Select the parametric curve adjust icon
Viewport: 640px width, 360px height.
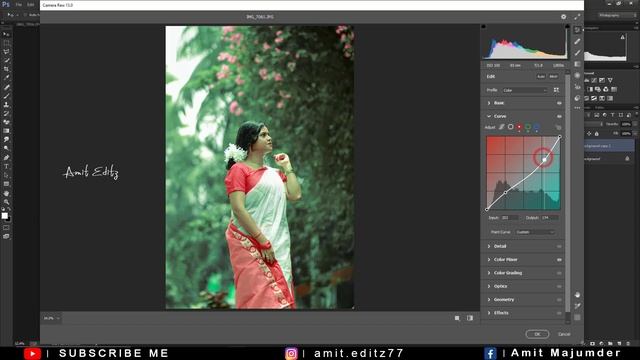(x=502, y=127)
